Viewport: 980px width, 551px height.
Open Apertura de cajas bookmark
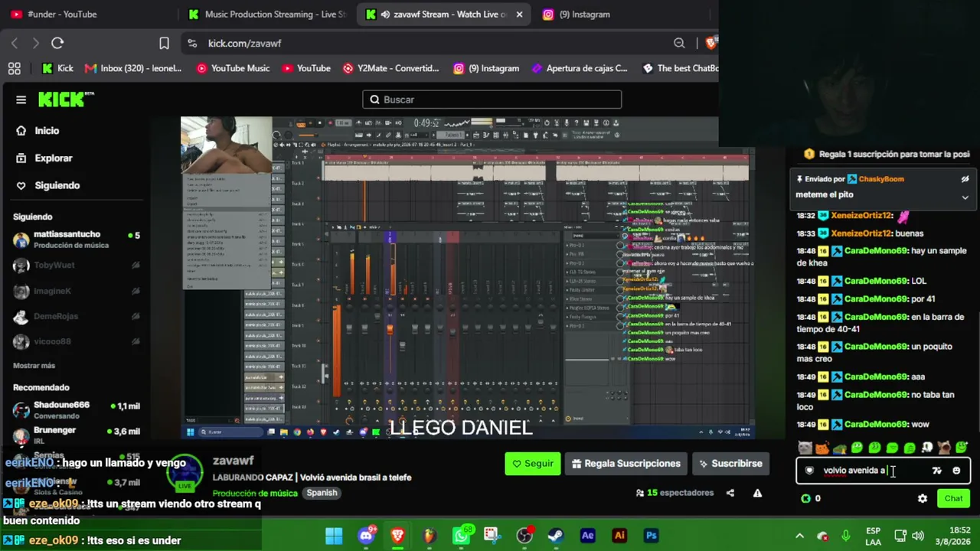tap(580, 68)
